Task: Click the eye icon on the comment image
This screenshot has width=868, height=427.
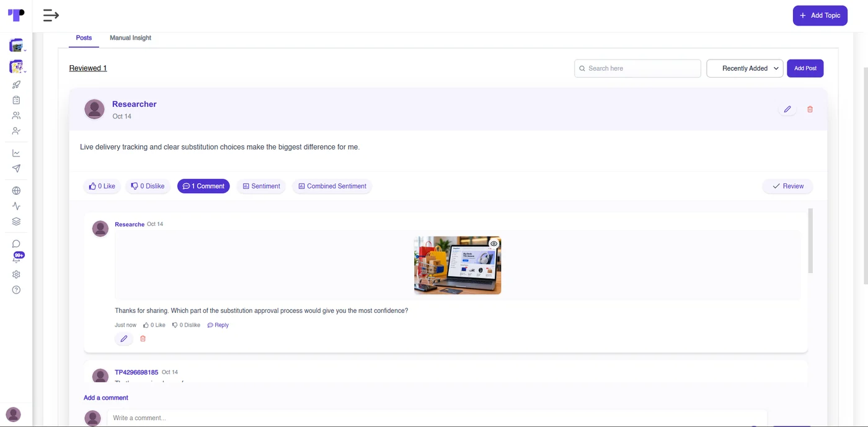Action: pyautogui.click(x=494, y=244)
